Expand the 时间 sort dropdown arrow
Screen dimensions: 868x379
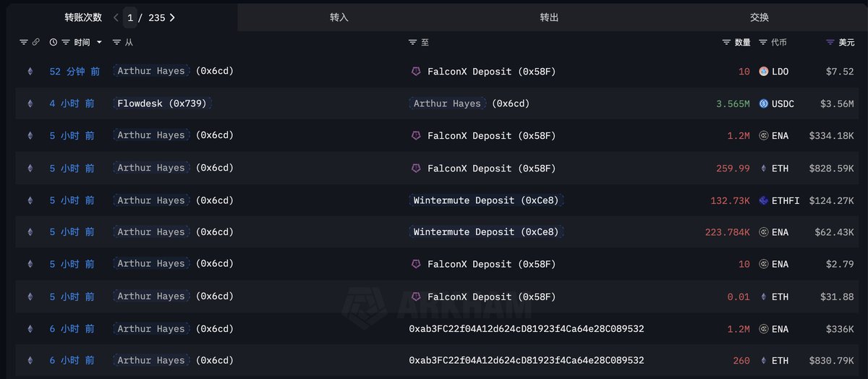tap(99, 43)
